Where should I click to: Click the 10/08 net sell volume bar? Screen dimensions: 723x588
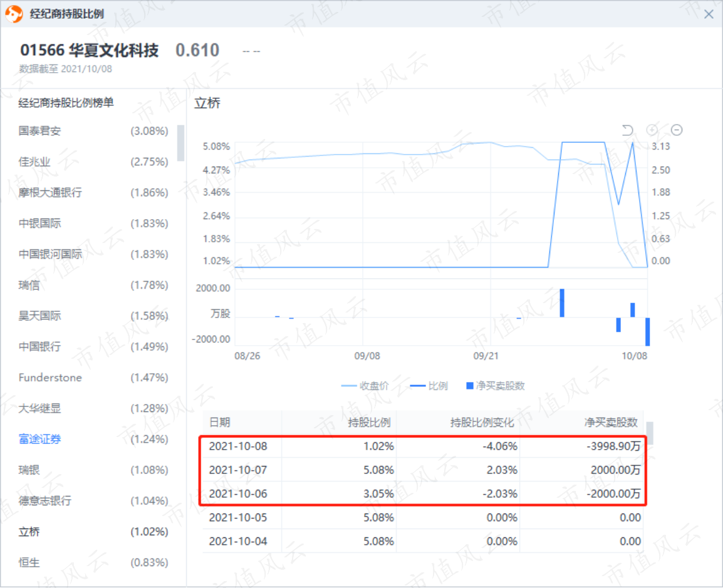[647, 332]
